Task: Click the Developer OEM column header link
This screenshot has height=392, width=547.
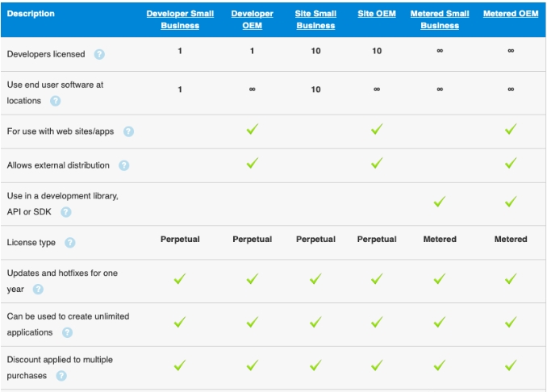Action: (x=252, y=19)
